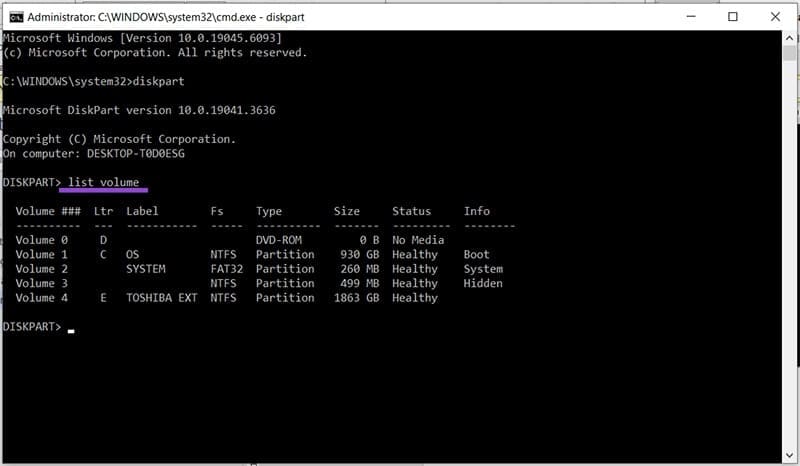Click the 'Volume 1' row entry

[41, 254]
